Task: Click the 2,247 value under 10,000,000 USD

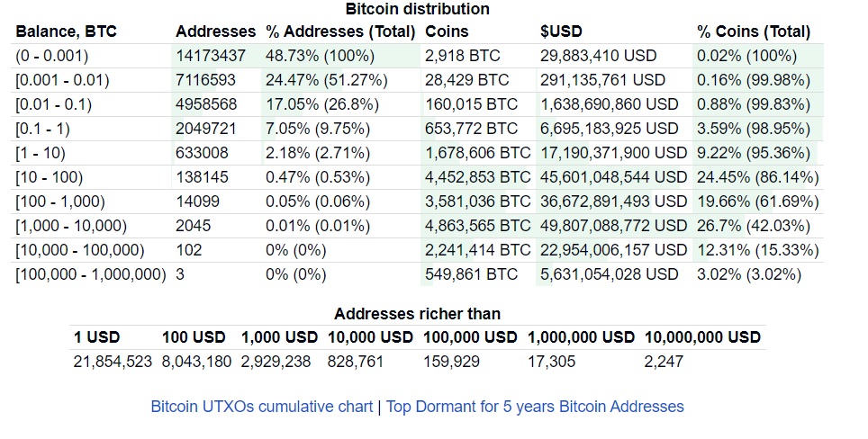Action: tap(664, 362)
